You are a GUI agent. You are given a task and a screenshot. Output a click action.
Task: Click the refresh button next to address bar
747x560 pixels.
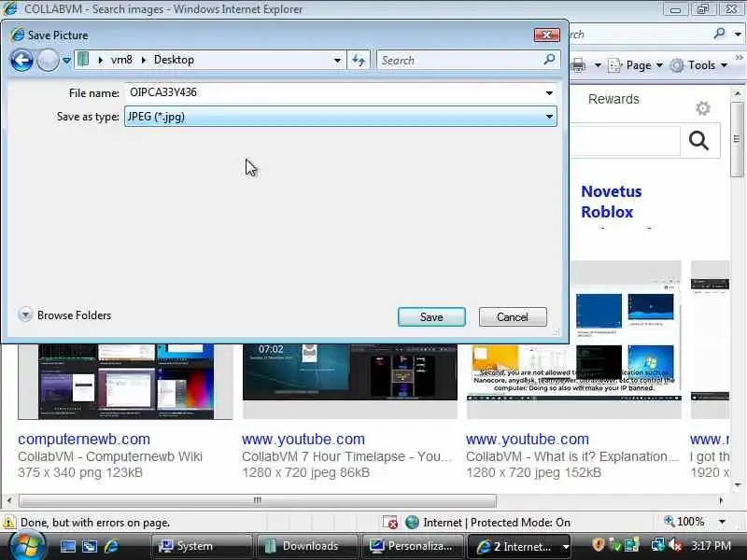tap(359, 61)
